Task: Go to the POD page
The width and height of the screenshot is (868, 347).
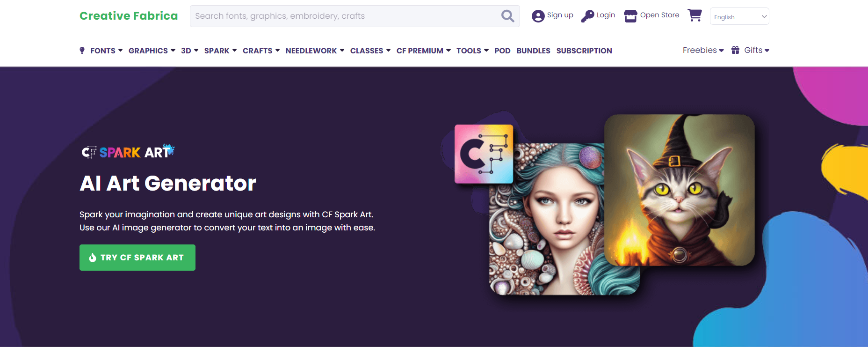Action: click(x=502, y=51)
